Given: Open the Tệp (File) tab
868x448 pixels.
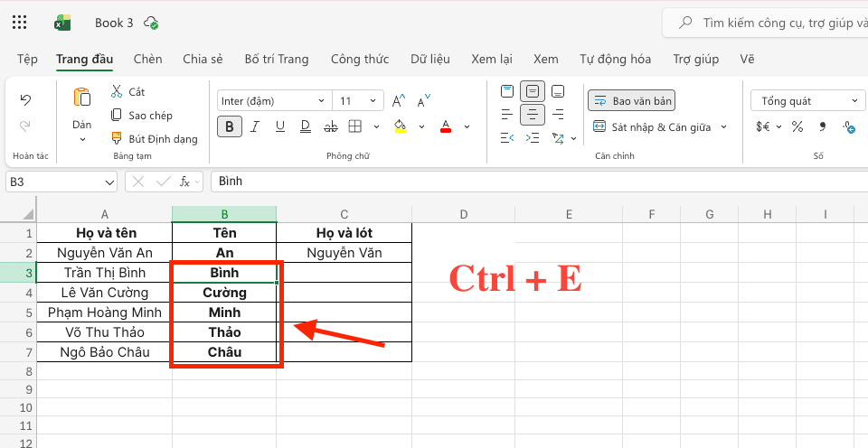Looking at the screenshot, I should pyautogui.click(x=27, y=60).
